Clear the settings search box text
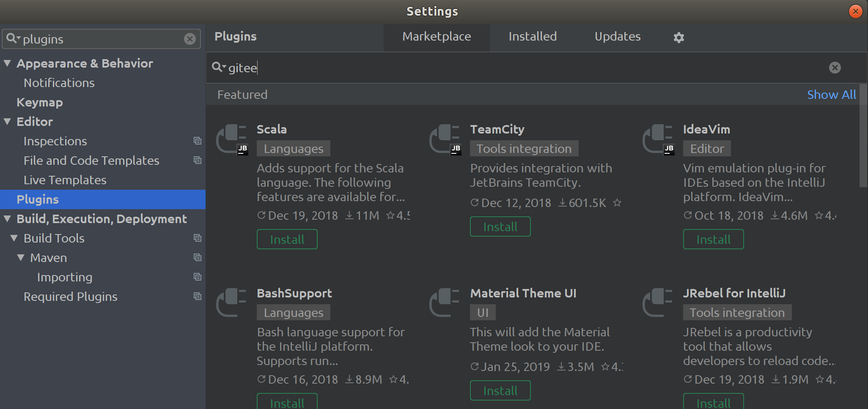The image size is (868, 409). [190, 39]
